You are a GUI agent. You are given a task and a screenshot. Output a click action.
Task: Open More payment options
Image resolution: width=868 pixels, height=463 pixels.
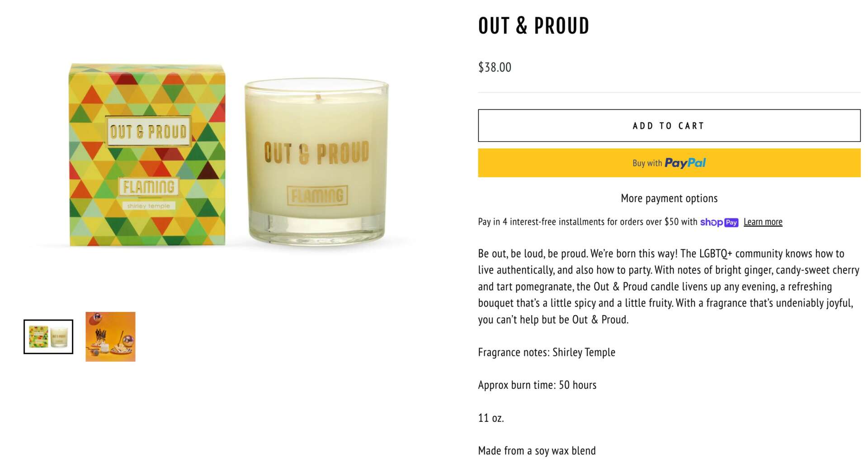669,198
